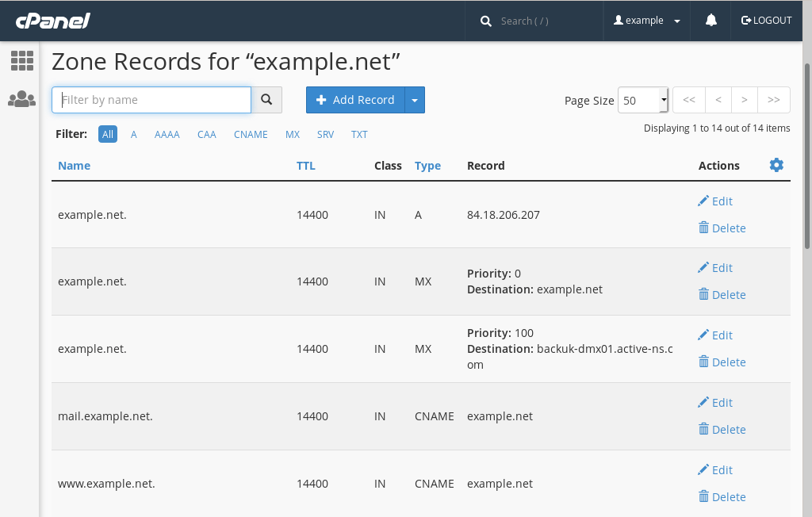The image size is (812, 517).
Task: Open table settings gear icon
Action: 776,165
